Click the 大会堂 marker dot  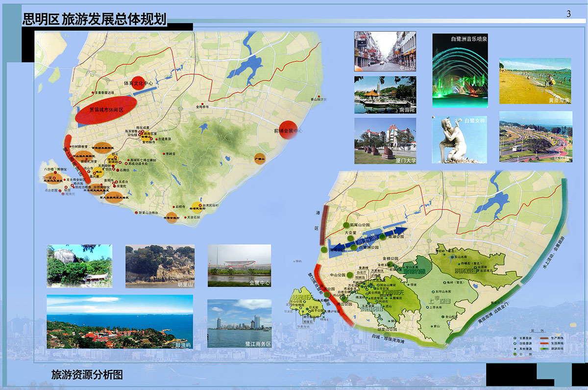350,238
